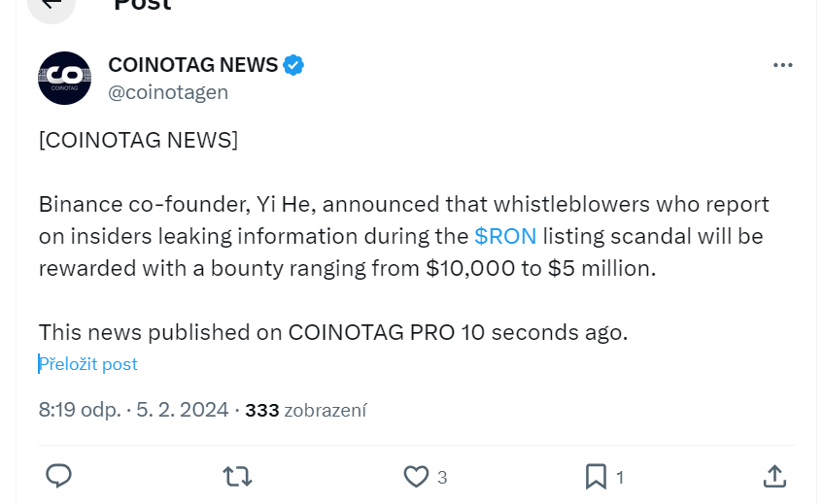Click the blue verified badge
The image size is (824, 504).
click(x=293, y=65)
